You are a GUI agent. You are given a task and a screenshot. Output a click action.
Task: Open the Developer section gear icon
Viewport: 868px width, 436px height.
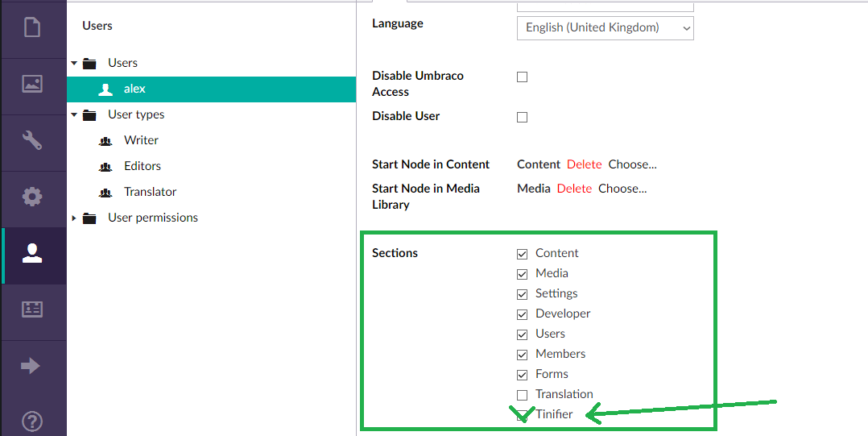(x=32, y=197)
